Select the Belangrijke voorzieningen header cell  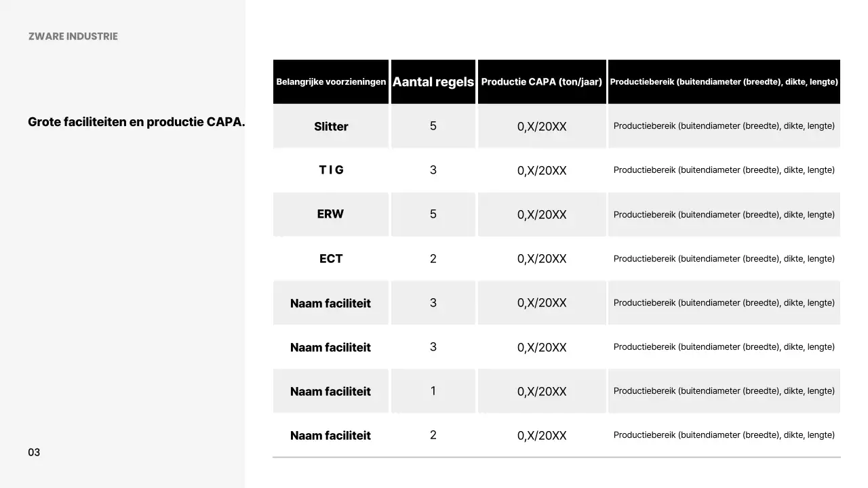(331, 82)
